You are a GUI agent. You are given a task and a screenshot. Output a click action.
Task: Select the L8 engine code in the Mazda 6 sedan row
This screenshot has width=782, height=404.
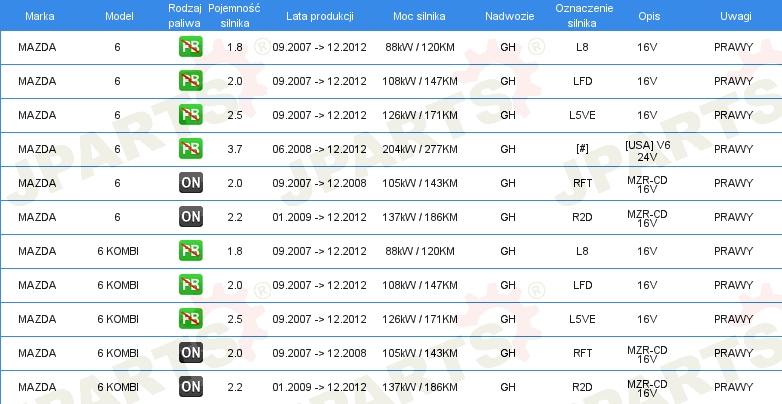click(x=582, y=47)
